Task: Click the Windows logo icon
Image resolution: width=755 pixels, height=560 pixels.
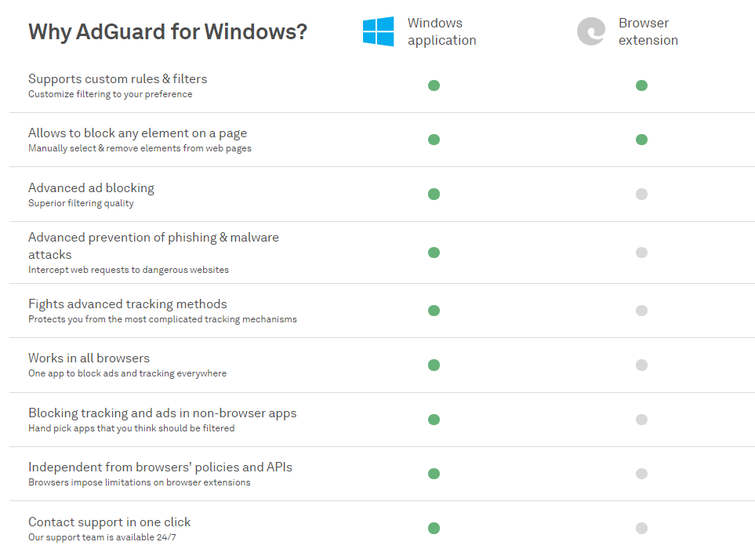Action: click(378, 32)
